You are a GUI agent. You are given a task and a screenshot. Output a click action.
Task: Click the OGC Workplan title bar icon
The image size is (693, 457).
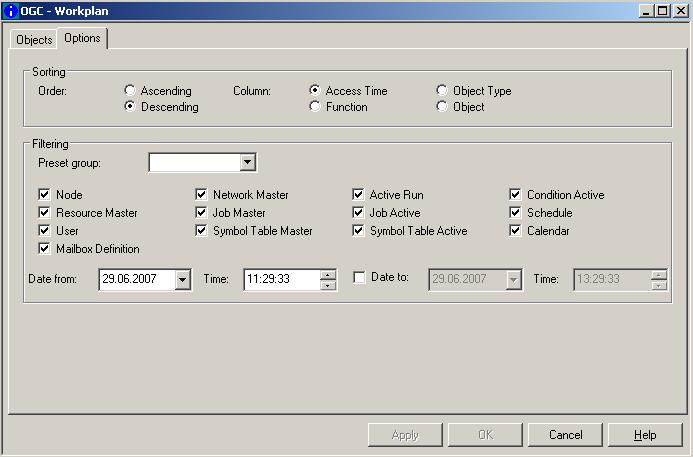(11, 11)
